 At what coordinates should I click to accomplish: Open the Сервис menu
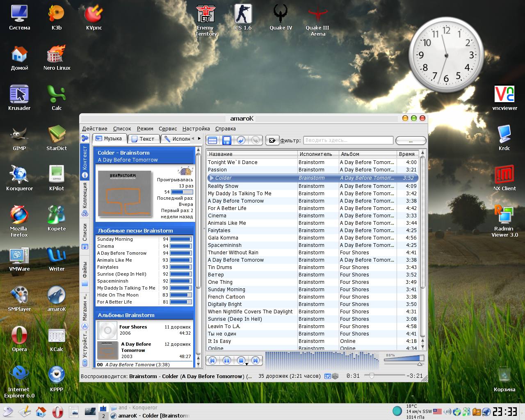168,128
